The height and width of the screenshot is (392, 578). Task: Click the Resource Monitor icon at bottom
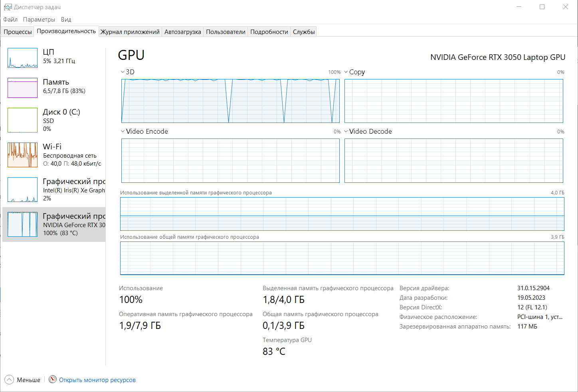[x=53, y=379]
